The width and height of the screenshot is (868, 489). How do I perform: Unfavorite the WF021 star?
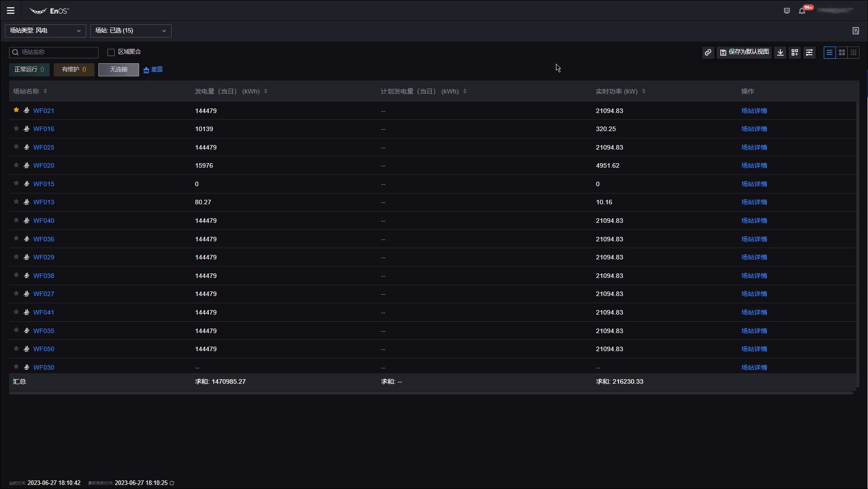tap(16, 110)
